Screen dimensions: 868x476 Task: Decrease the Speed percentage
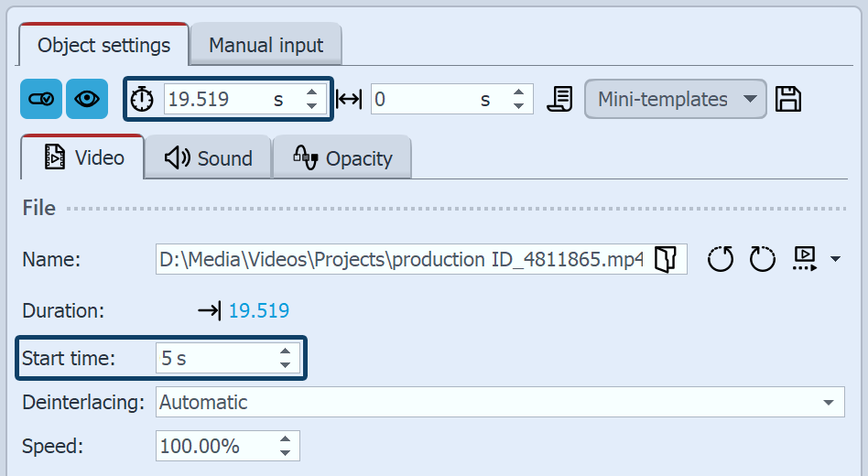pos(285,453)
